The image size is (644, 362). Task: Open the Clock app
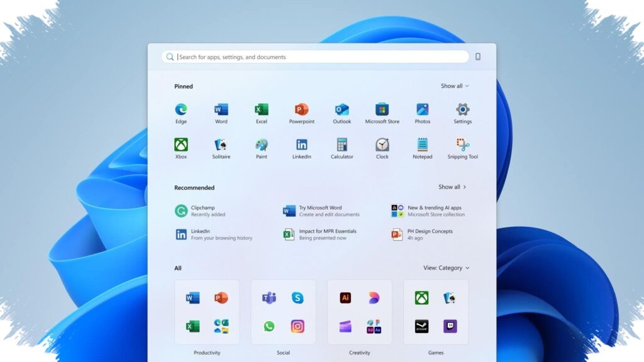pyautogui.click(x=382, y=148)
